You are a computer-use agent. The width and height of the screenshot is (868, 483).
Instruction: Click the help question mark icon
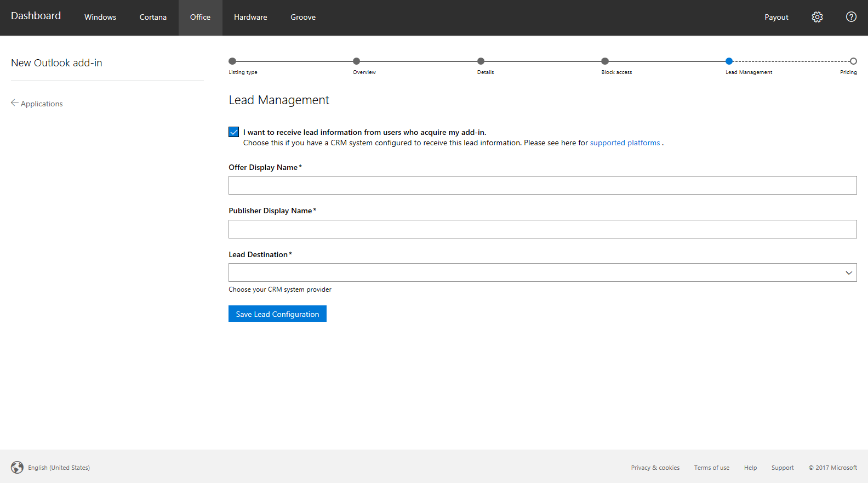[x=851, y=17]
